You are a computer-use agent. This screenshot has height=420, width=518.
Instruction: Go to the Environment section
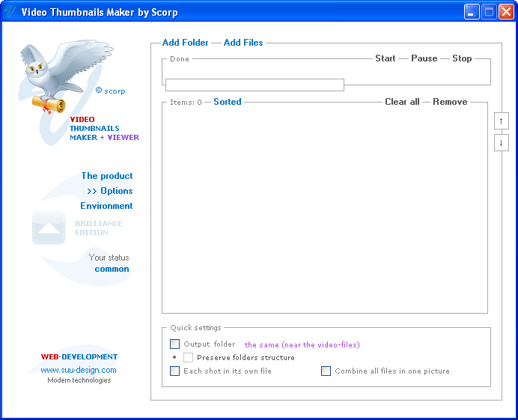coord(106,206)
